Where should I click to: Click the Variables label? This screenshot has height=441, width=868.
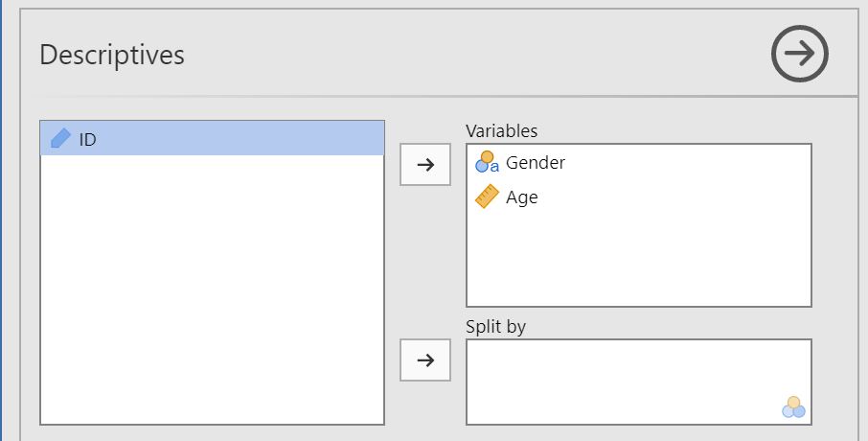501,130
